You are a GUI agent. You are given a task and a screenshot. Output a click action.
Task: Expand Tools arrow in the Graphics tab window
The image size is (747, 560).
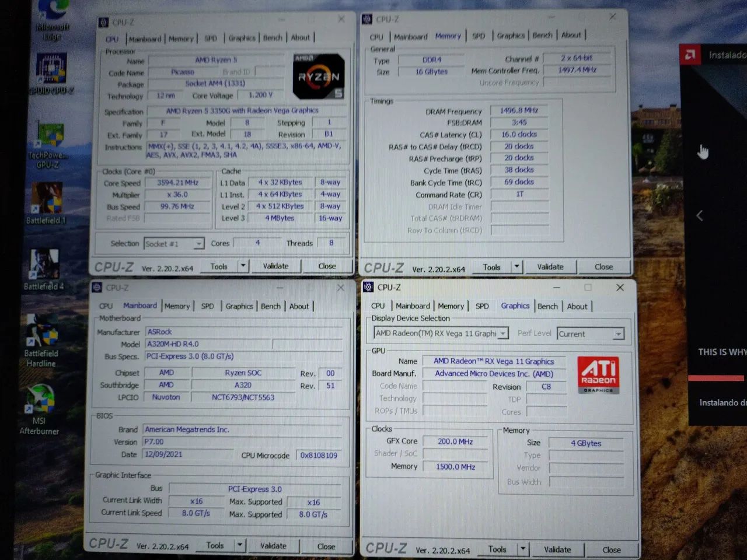(x=523, y=549)
